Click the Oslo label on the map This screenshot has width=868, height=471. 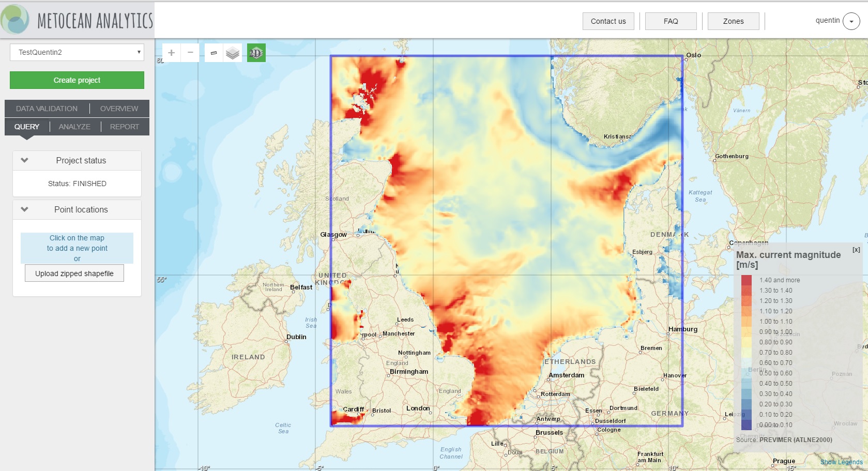click(694, 55)
